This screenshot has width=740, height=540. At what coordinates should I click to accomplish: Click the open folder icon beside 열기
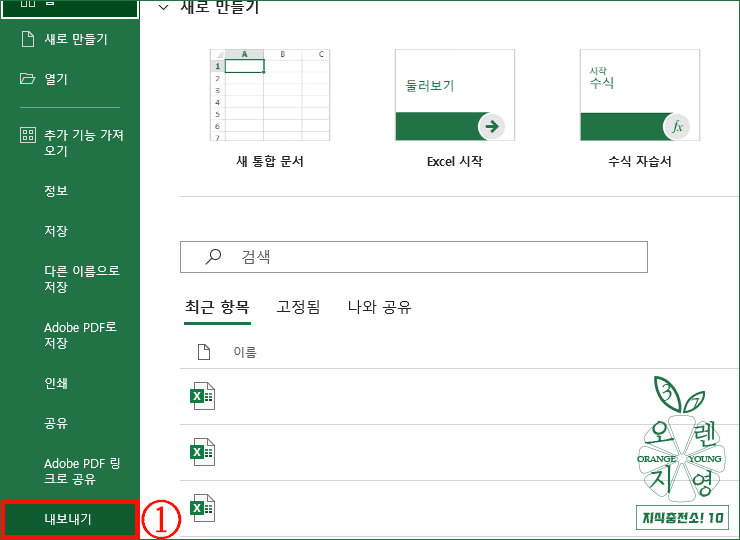(x=27, y=78)
